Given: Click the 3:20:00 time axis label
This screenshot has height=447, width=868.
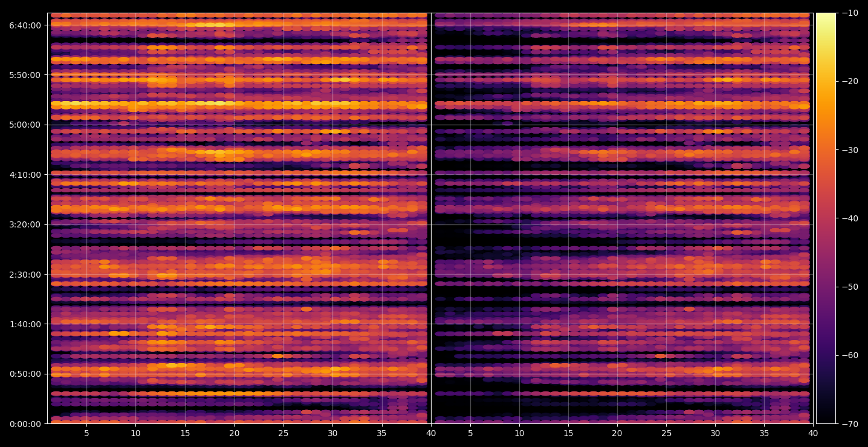Looking at the screenshot, I should 25,224.
